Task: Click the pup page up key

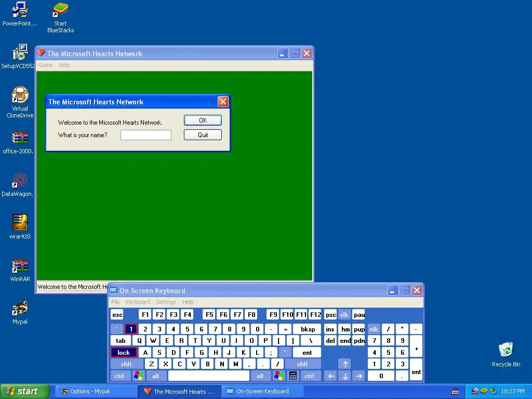Action: click(x=359, y=329)
